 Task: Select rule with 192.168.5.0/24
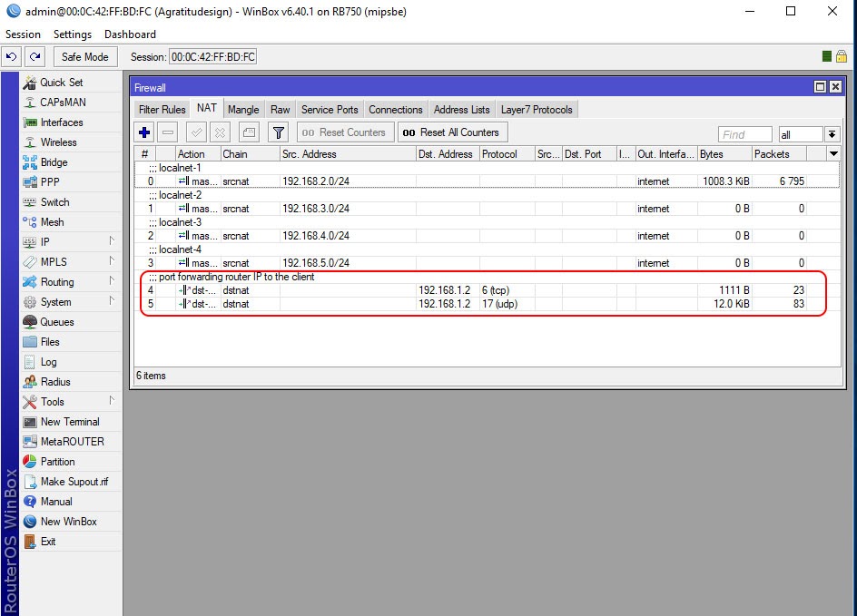pyautogui.click(x=487, y=263)
